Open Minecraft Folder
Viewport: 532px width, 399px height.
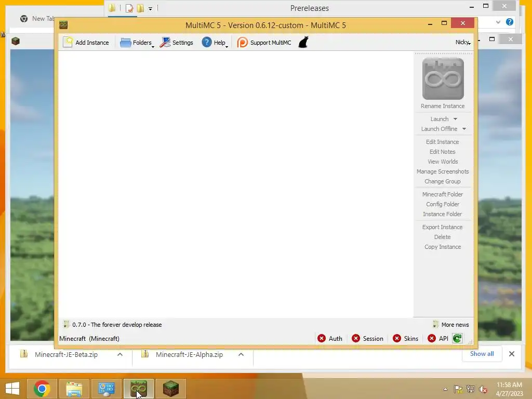(443, 194)
